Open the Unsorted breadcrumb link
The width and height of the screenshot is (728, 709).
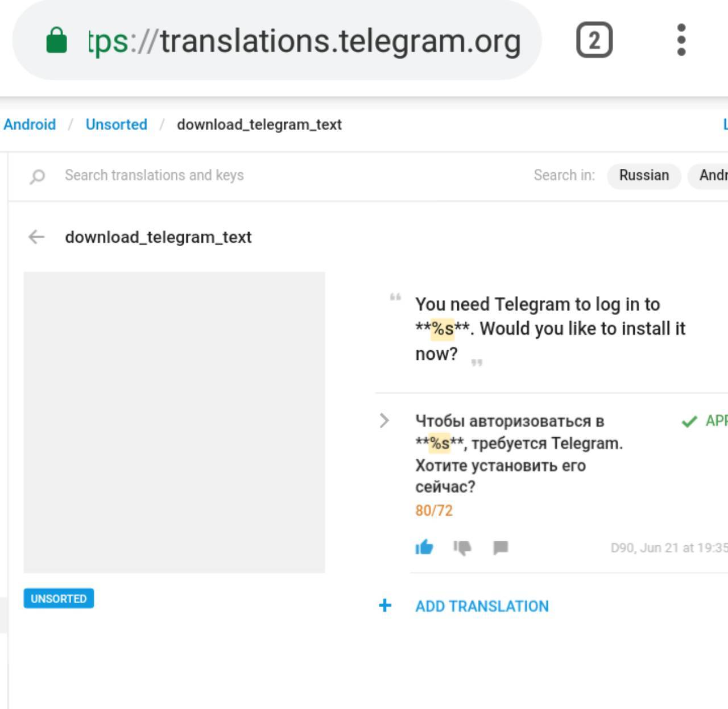pyautogui.click(x=116, y=125)
